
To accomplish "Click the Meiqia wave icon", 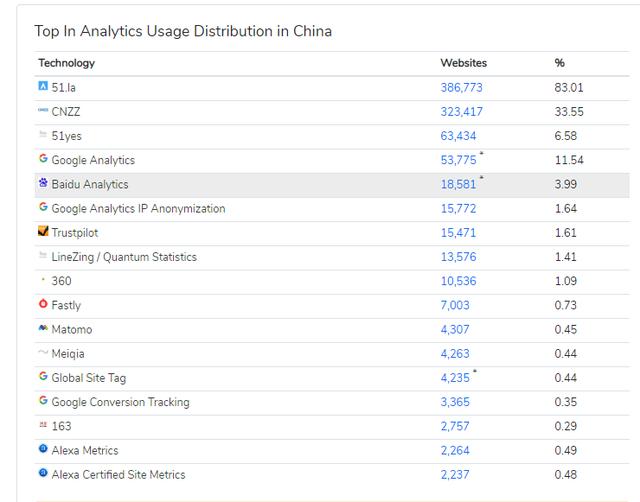I will tap(43, 351).
